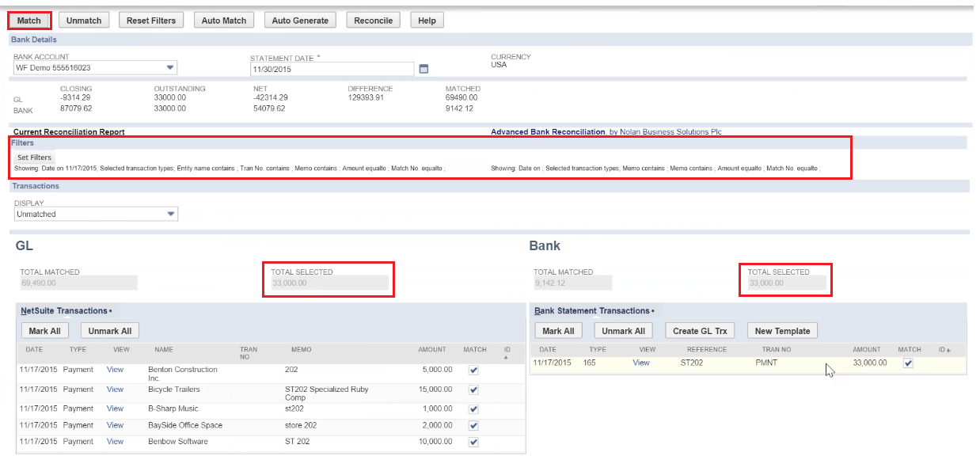The width and height of the screenshot is (980, 456).
Task: Click View for the Benton Construction payment
Action: point(115,369)
